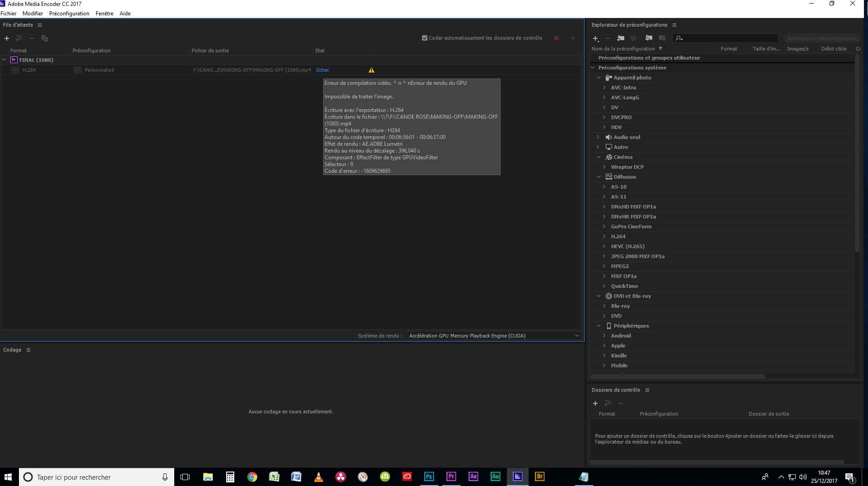The height and width of the screenshot is (486, 868).
Task: Start the queue with the green play button
Action: [573, 38]
